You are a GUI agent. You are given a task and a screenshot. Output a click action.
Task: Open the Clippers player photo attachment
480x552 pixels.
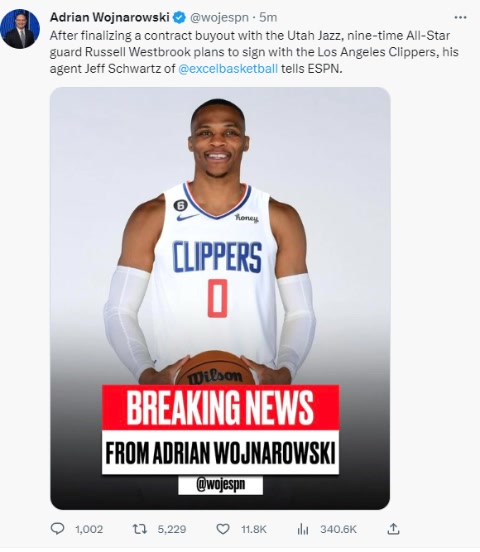point(220,298)
